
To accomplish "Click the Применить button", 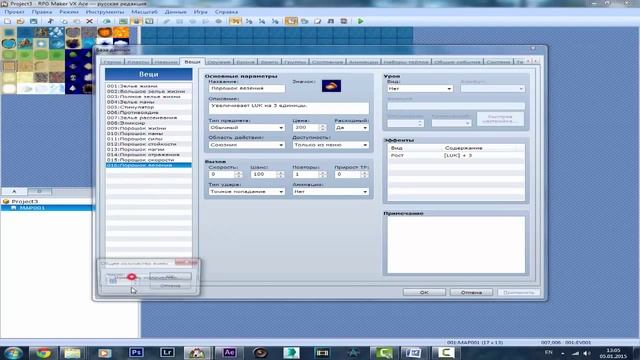I will click(519, 292).
